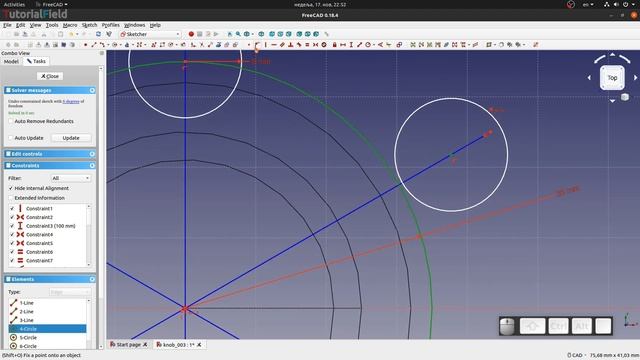
Task: Click the Fit all view icon
Action: click(229, 34)
